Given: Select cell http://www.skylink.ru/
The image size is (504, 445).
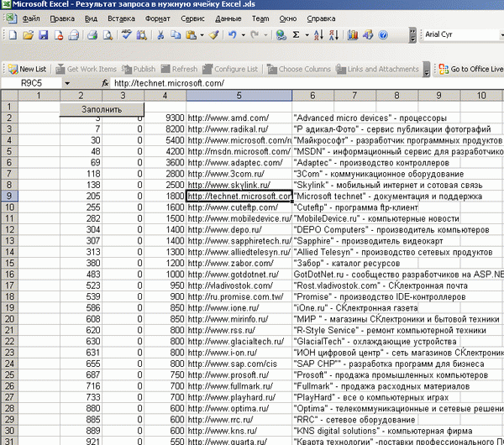Looking at the screenshot, I should click(x=239, y=185).
